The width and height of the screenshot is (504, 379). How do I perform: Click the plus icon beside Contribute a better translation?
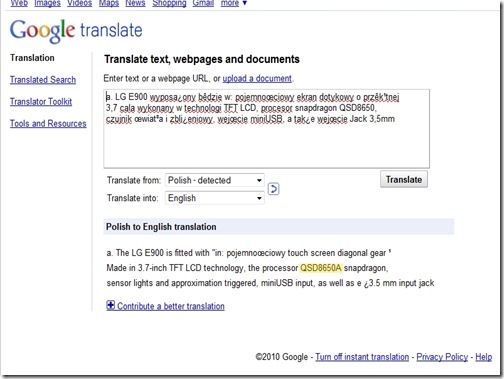pyautogui.click(x=111, y=305)
